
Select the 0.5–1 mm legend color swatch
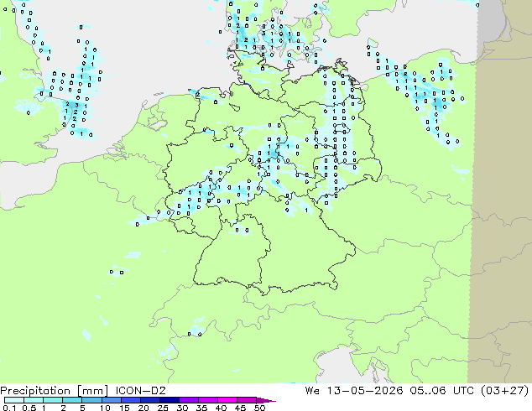[x=34, y=400]
